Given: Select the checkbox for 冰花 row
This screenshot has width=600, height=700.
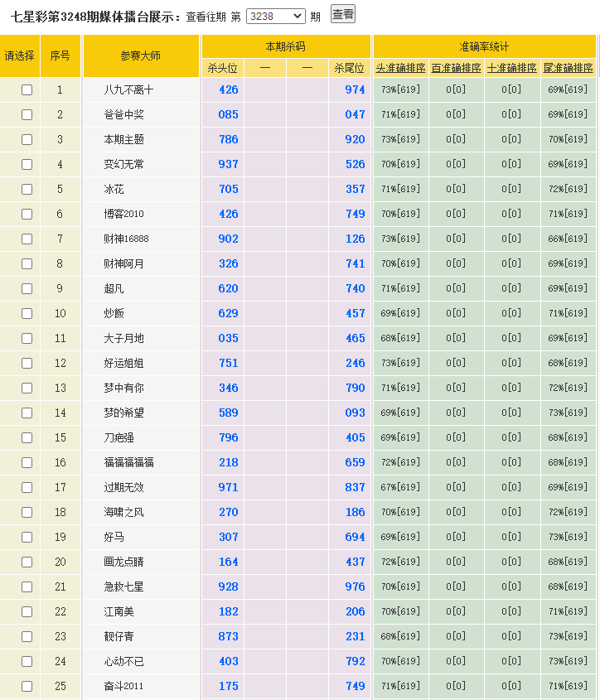Looking at the screenshot, I should 27,190.
